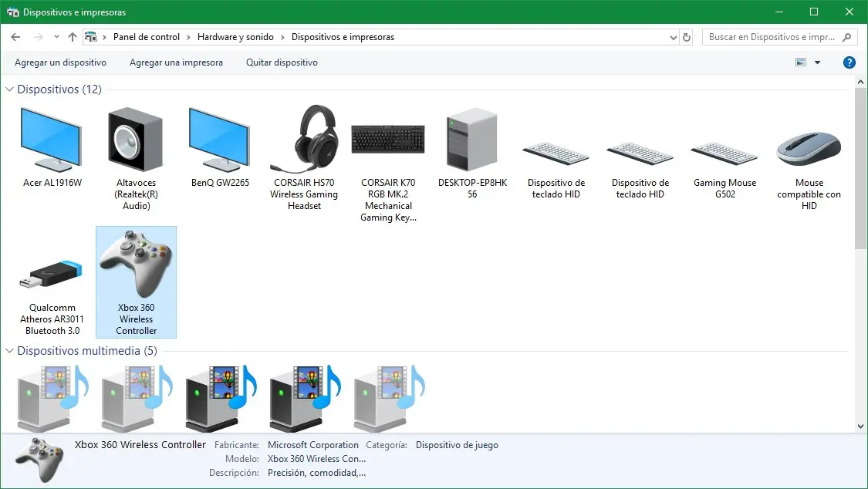Collapse the Dispositivos (12) group

9,89
